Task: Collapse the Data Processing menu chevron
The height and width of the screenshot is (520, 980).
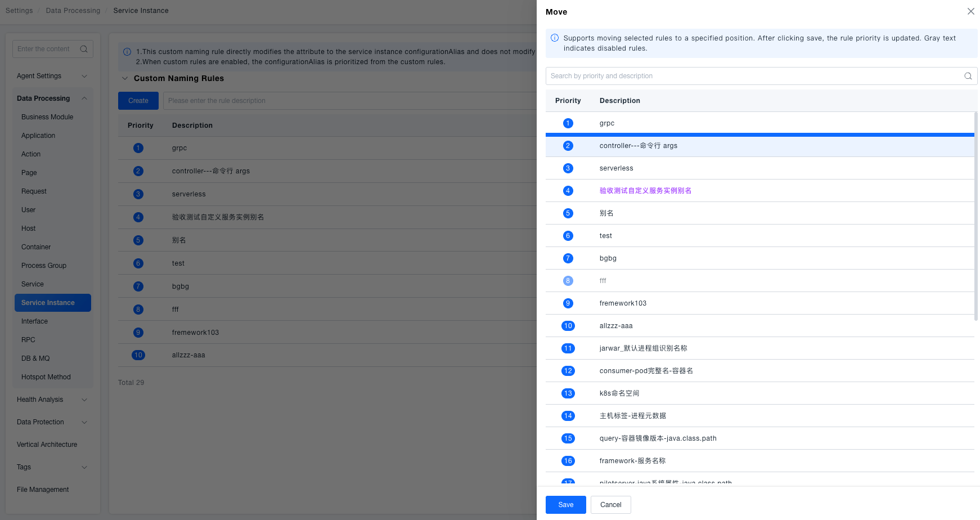Action: [84, 98]
